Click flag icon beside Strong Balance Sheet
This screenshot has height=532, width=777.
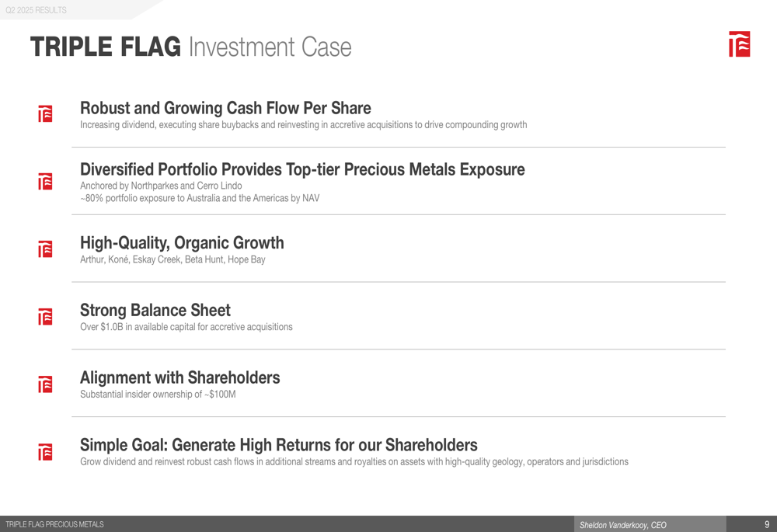(x=45, y=316)
